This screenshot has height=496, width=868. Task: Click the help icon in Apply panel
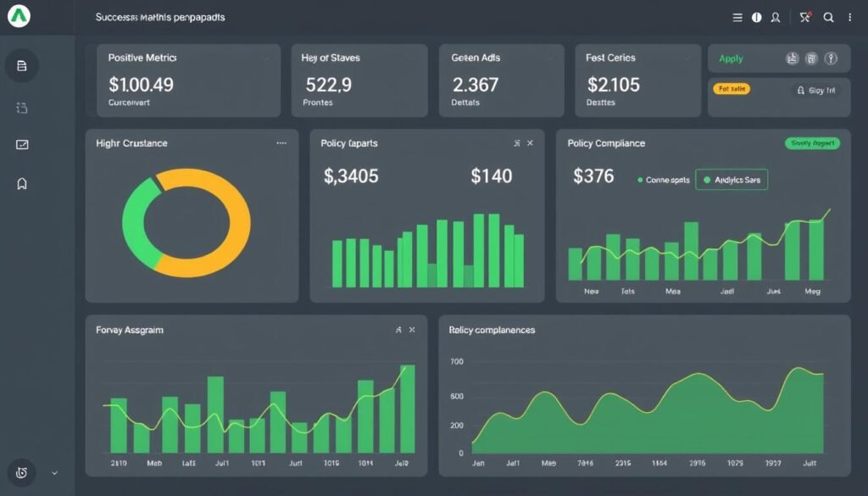[x=831, y=59]
